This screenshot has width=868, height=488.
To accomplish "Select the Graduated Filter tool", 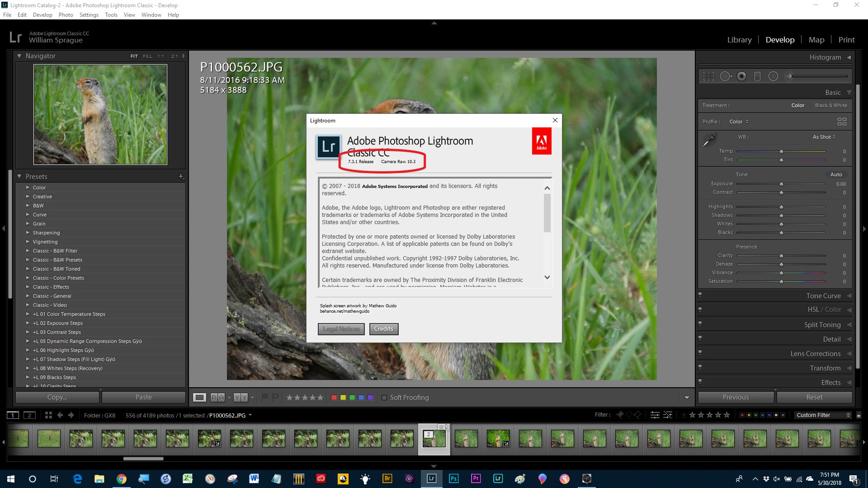I will click(x=758, y=76).
